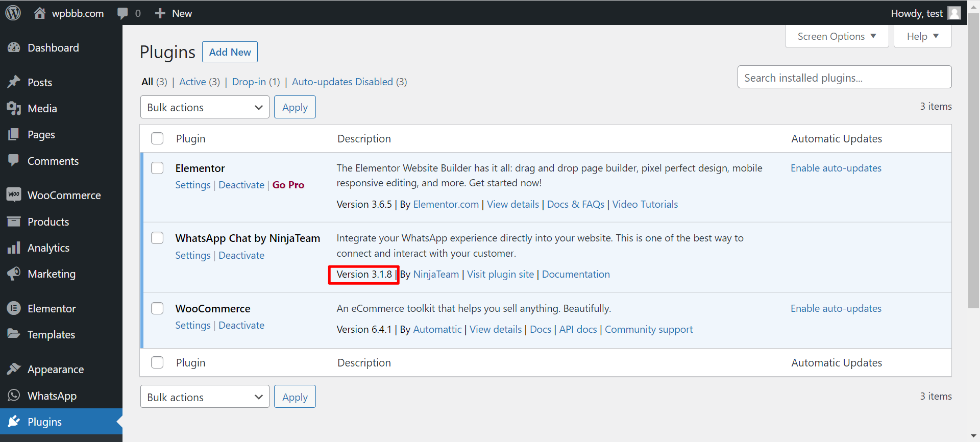Open the bottom Bulk actions dropdown
This screenshot has height=442, width=980.
click(205, 397)
